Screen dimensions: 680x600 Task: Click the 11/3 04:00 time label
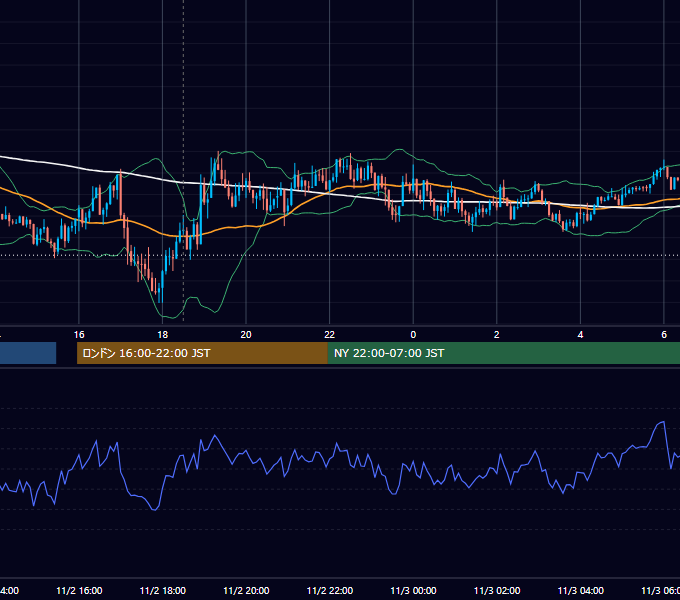click(581, 590)
